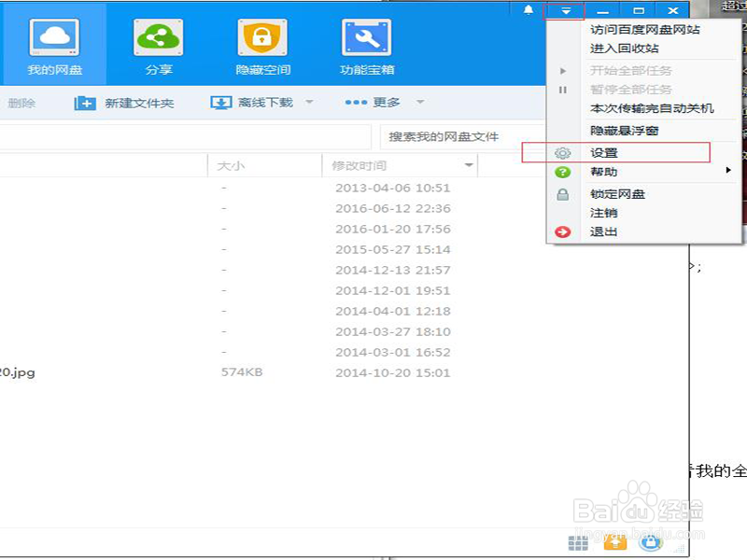Viewport: 747px width, 560px height.
Task: Select 开始全部任务 menu item
Action: coord(631,71)
